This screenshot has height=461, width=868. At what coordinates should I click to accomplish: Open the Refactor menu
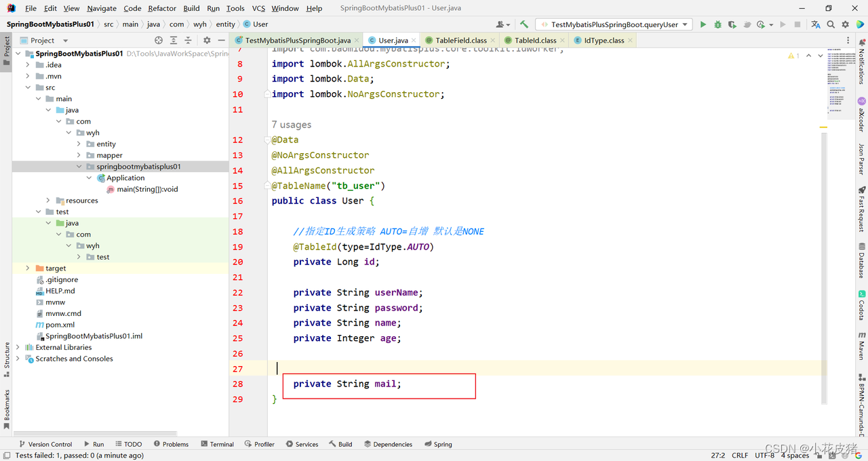pyautogui.click(x=162, y=8)
